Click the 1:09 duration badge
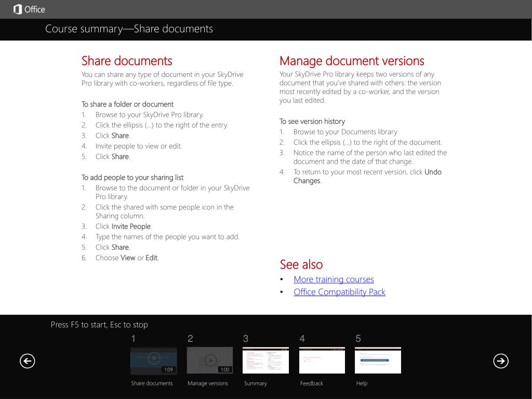 [169, 369]
